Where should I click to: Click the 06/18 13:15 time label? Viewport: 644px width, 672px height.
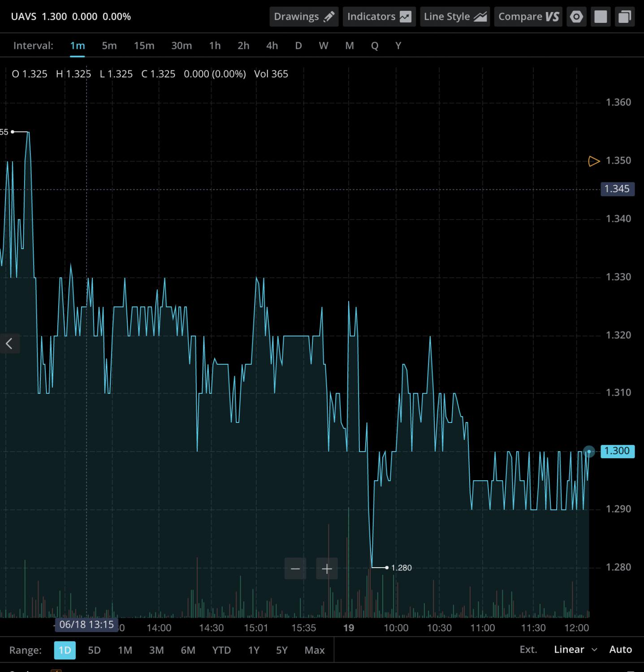coord(86,625)
